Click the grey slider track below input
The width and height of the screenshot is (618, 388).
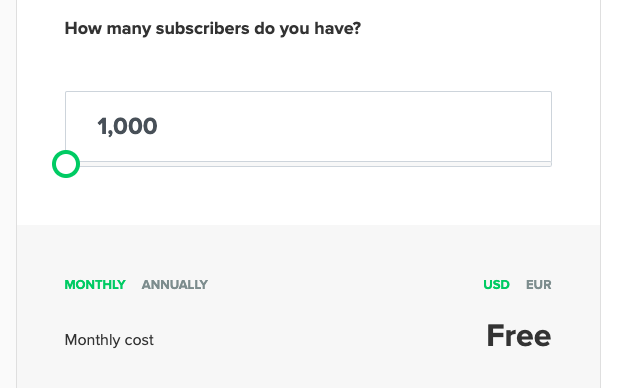coord(315,164)
